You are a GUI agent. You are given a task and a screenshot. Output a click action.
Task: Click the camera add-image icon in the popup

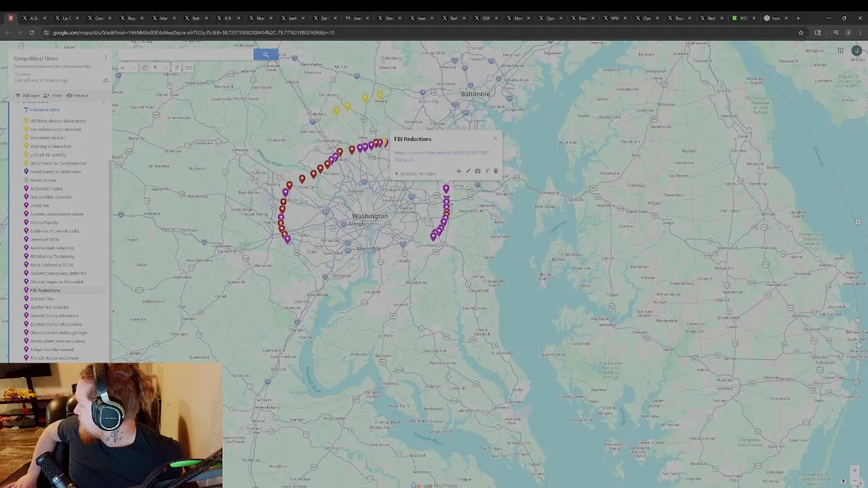(477, 171)
